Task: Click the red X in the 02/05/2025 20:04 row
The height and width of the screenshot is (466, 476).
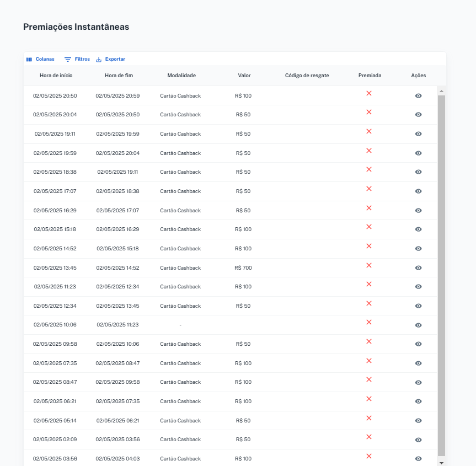Action: click(x=369, y=113)
